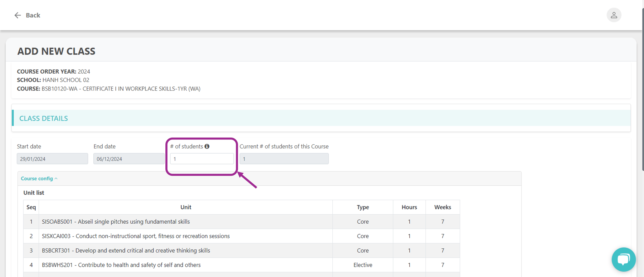The image size is (644, 277).
Task: Collapse the Course config chevron
Action: [x=56, y=179]
